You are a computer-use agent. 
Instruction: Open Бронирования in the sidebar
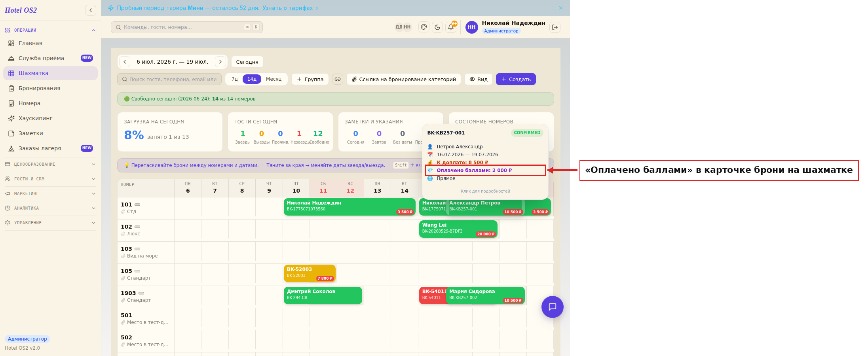coord(50,88)
